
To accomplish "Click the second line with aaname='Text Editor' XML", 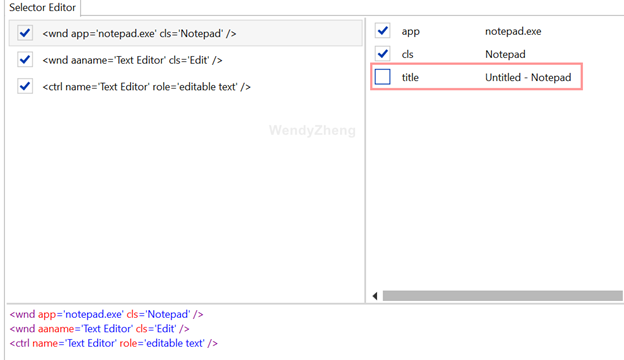I will coord(99,329).
